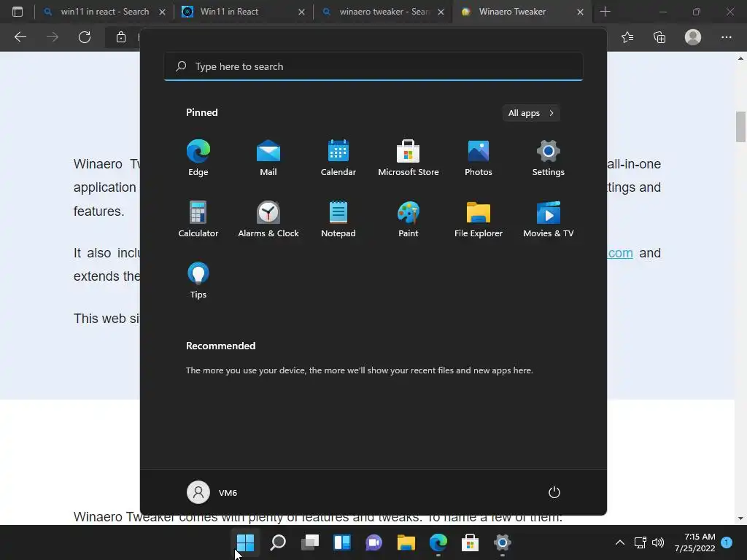The width and height of the screenshot is (747, 560).
Task: Refresh the browser page
Action: pos(85,37)
